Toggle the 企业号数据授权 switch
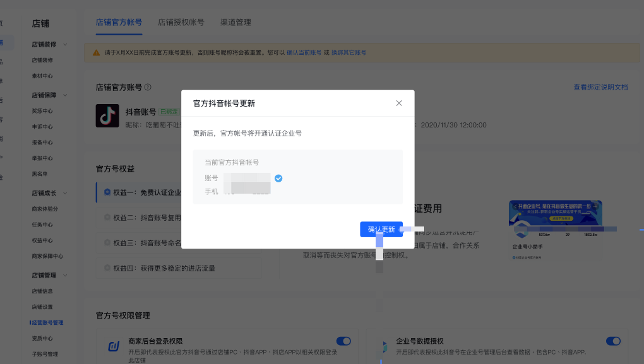The image size is (644, 364). pyautogui.click(x=613, y=341)
